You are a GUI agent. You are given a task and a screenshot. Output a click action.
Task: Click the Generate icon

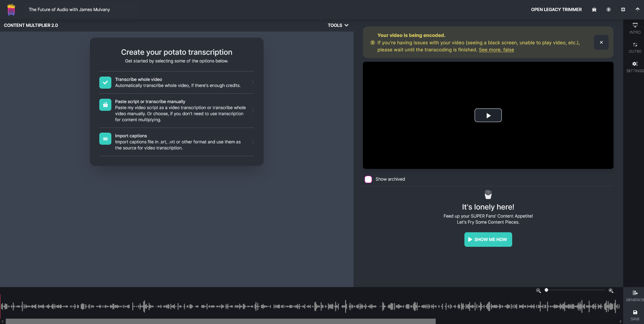635,295
